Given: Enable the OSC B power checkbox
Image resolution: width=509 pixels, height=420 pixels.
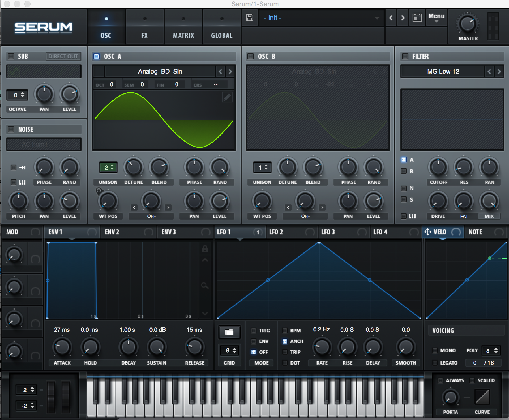Looking at the screenshot, I should (251, 56).
